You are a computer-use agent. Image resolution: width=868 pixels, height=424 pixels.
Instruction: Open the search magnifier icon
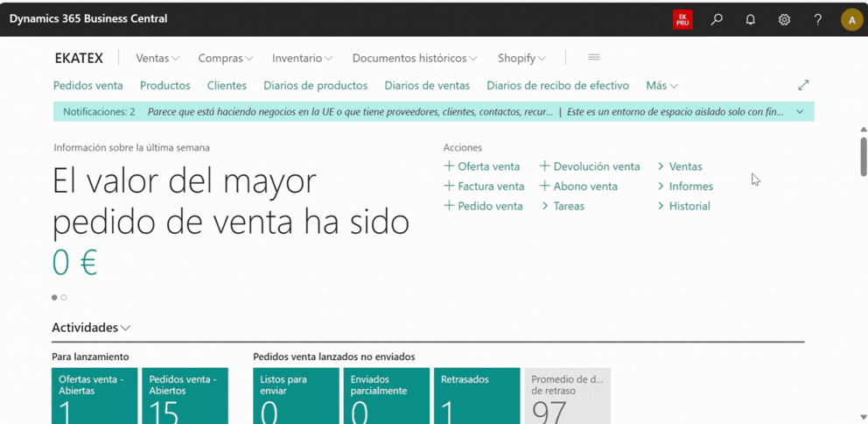pos(717,19)
